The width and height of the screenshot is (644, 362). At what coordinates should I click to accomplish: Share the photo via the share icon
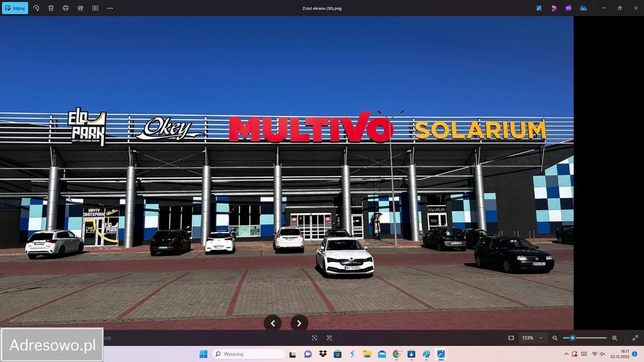tap(80, 8)
